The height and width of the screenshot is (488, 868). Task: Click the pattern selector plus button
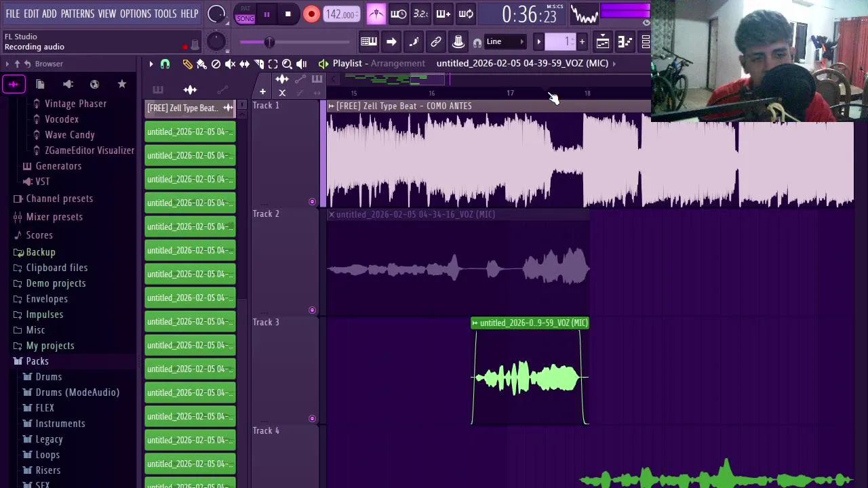point(582,42)
